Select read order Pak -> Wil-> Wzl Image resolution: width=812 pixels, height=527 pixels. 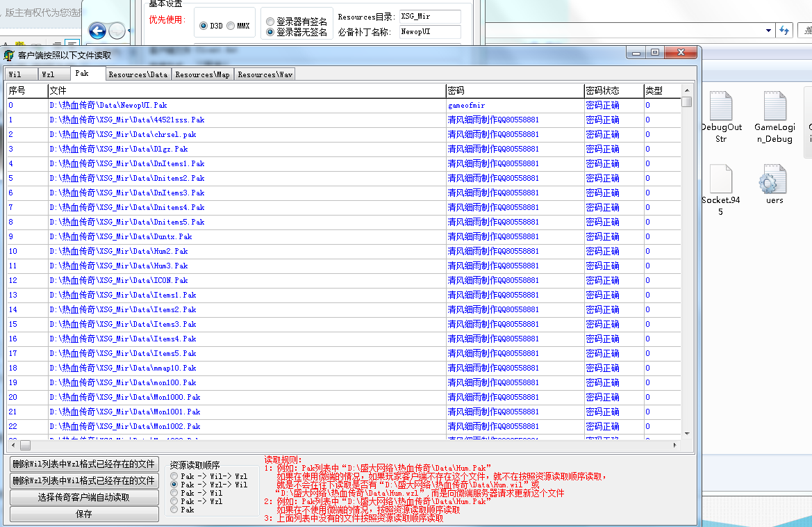(174, 476)
